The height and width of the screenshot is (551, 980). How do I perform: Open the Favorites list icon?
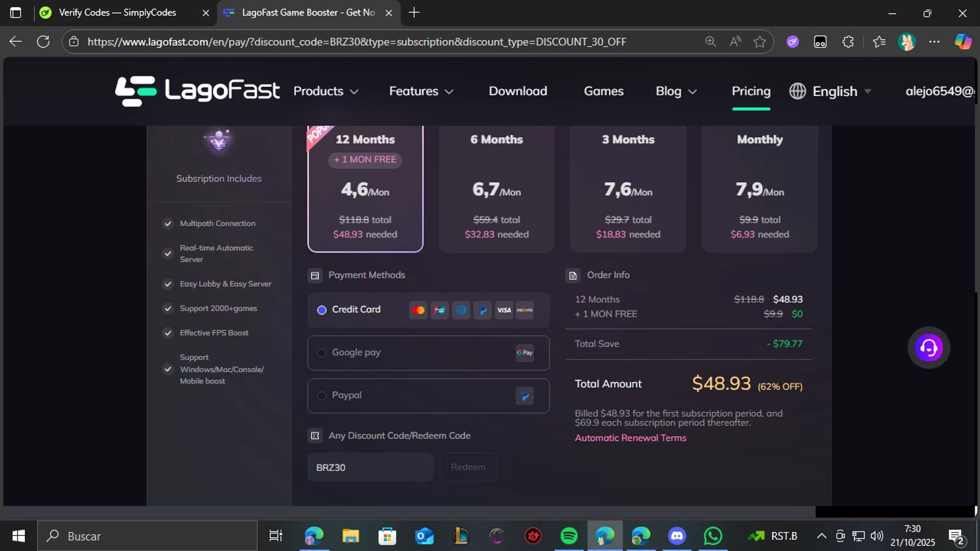point(879,42)
